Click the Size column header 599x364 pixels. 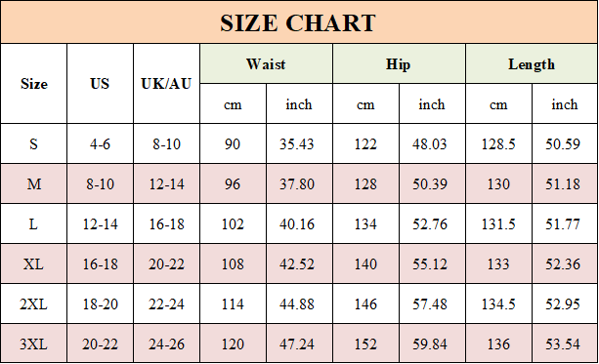click(34, 84)
